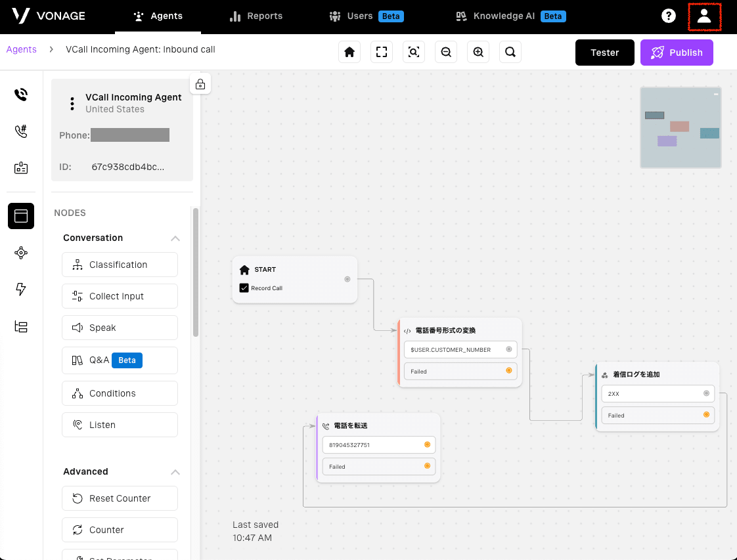
Task: Open the lightning bolt events sidebar icon
Action: coord(20,290)
